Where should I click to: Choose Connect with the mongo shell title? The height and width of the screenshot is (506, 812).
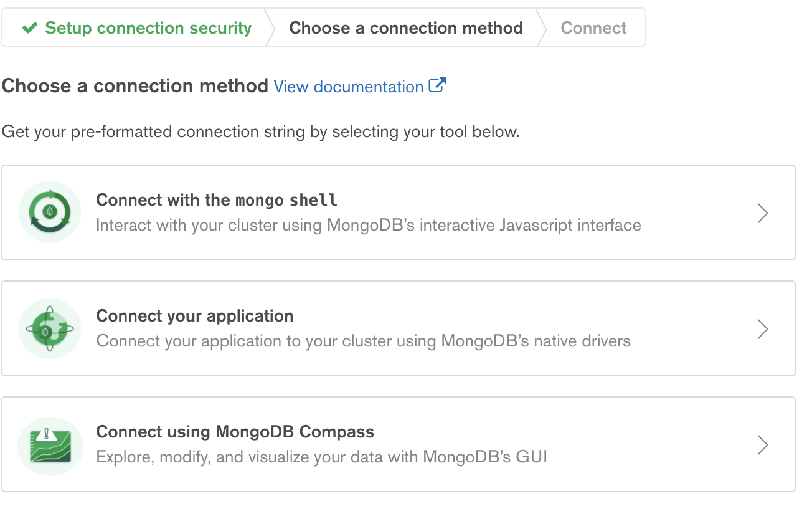point(217,200)
